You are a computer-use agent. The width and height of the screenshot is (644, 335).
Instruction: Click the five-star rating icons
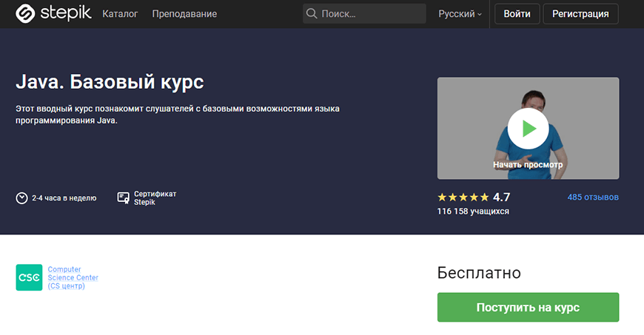coord(463,197)
